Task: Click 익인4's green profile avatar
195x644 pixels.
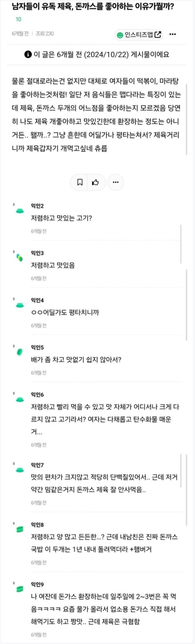Action: tap(20, 305)
